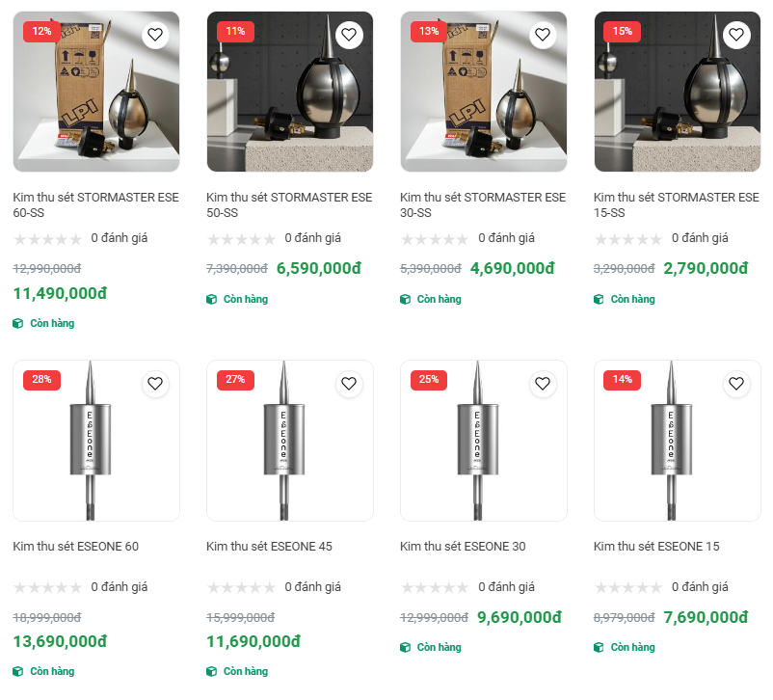This screenshot has width=773, height=700.
Task: Click the 11,490,000đ sale price
Action: 60,293
